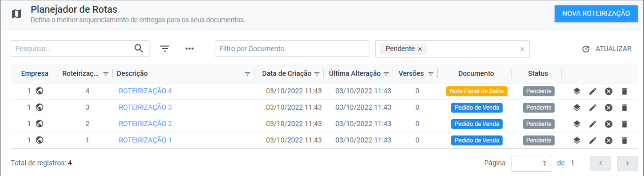644x176 pixels.
Task: Open the filter list icon
Action: pyautogui.click(x=165, y=48)
